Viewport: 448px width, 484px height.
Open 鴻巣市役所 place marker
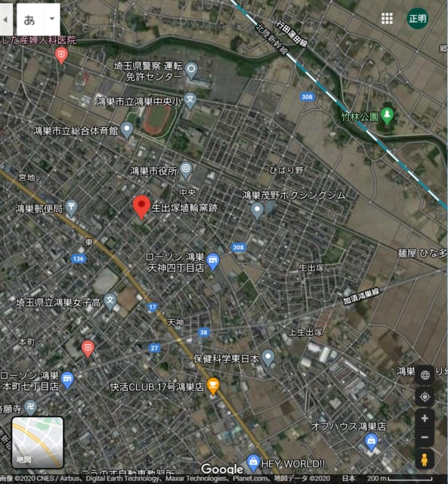[x=186, y=170]
